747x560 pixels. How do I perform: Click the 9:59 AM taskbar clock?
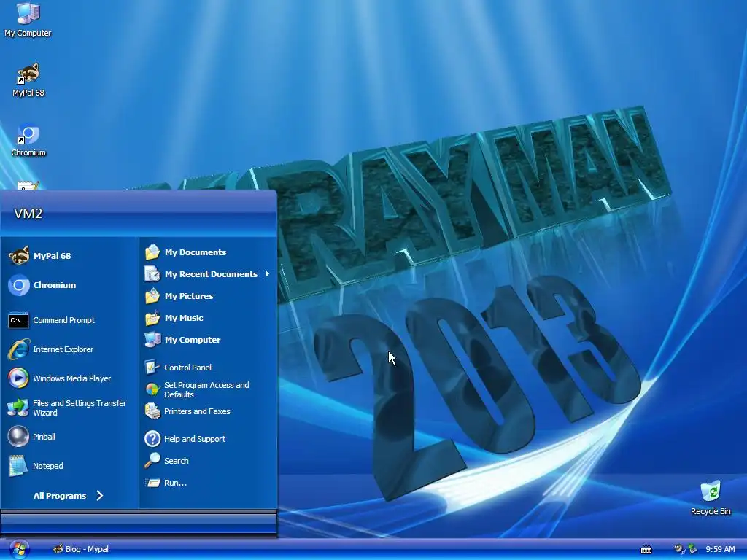(720, 549)
